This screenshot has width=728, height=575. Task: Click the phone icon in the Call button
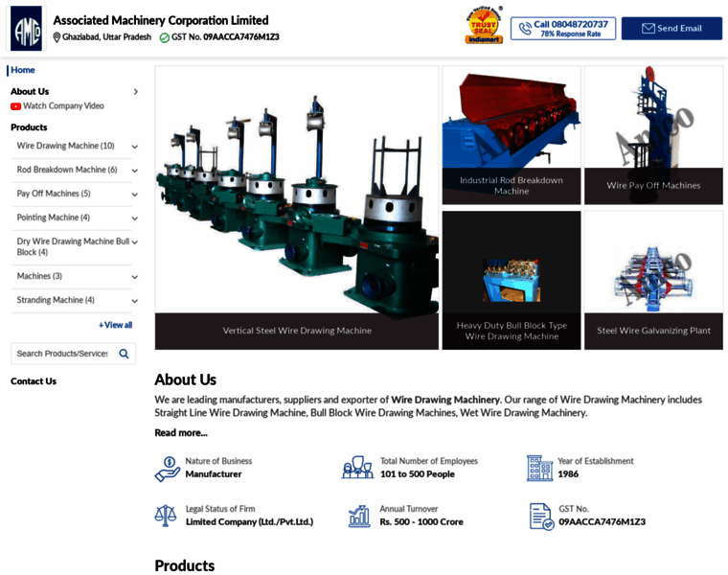[x=525, y=29]
